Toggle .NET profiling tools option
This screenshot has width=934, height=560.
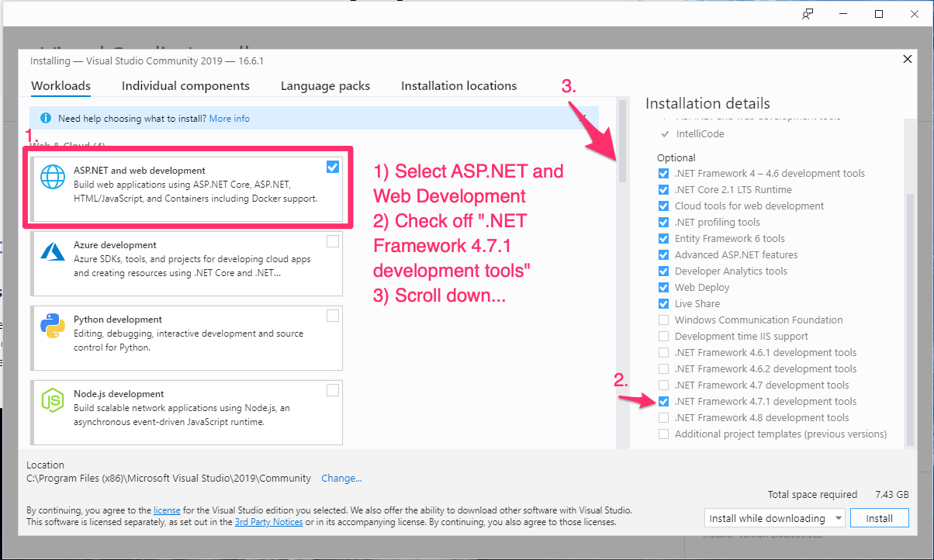[x=663, y=222]
